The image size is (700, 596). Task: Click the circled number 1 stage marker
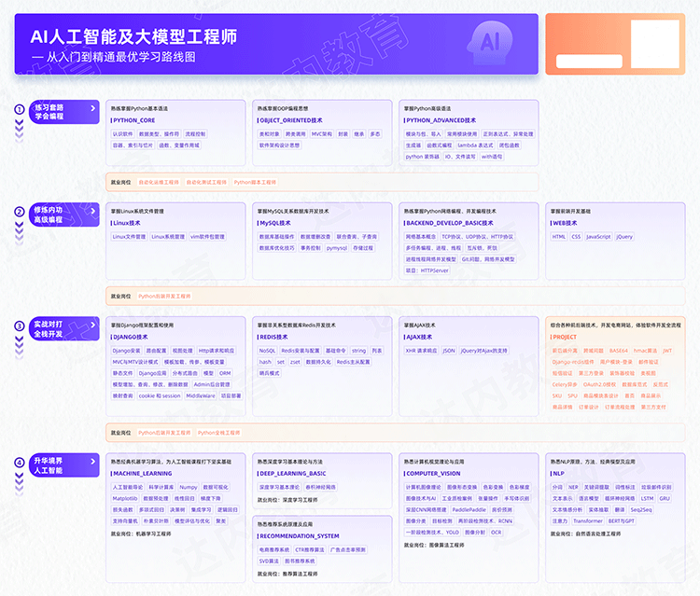(x=20, y=109)
